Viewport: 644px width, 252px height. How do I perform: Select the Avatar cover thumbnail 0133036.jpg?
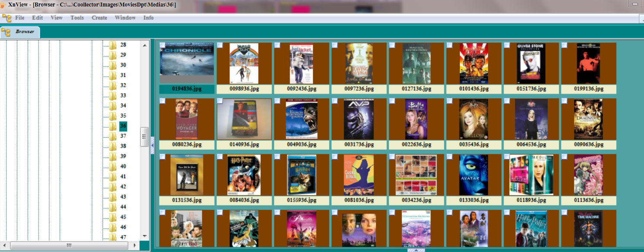click(x=474, y=175)
